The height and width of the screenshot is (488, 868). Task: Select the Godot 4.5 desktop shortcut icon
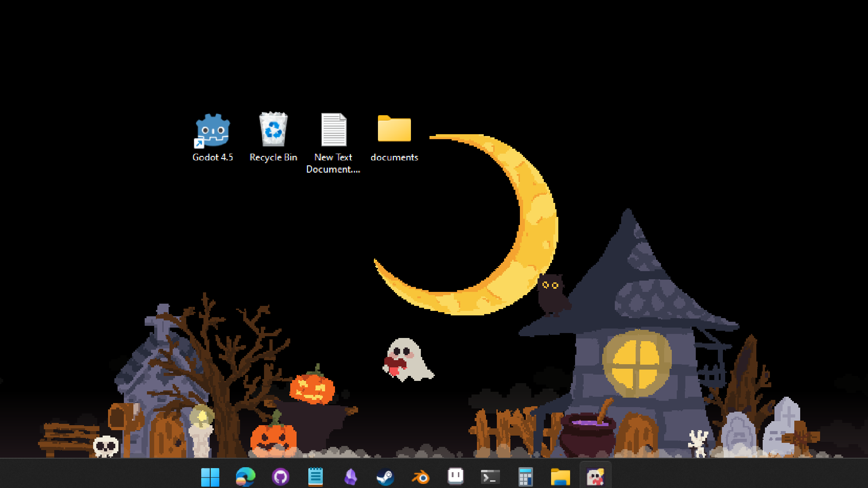212,130
